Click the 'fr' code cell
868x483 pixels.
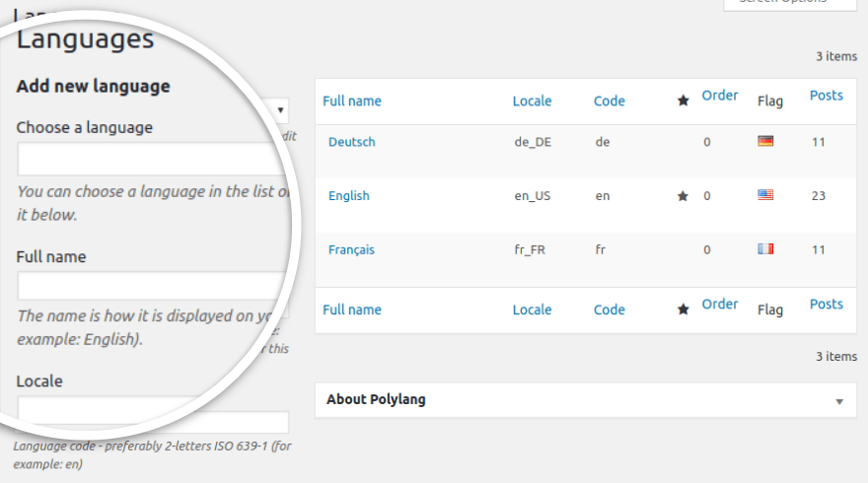click(x=601, y=250)
